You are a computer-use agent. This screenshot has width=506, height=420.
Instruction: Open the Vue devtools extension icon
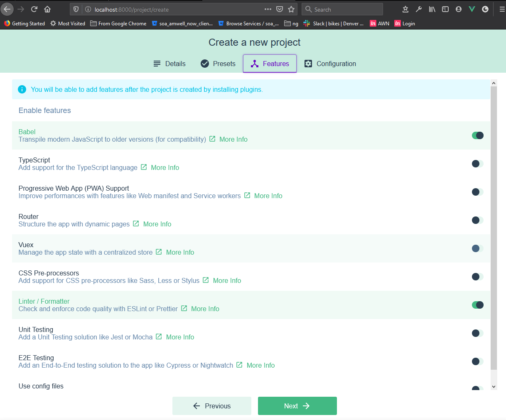[x=472, y=9]
